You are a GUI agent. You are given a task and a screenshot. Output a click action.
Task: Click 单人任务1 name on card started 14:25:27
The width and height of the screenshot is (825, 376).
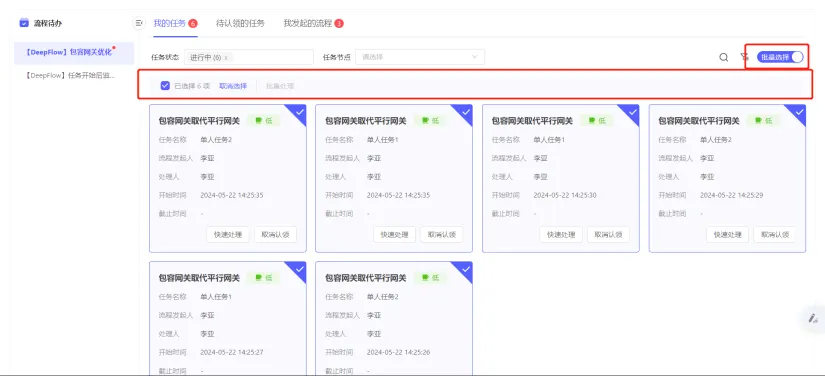point(216,297)
